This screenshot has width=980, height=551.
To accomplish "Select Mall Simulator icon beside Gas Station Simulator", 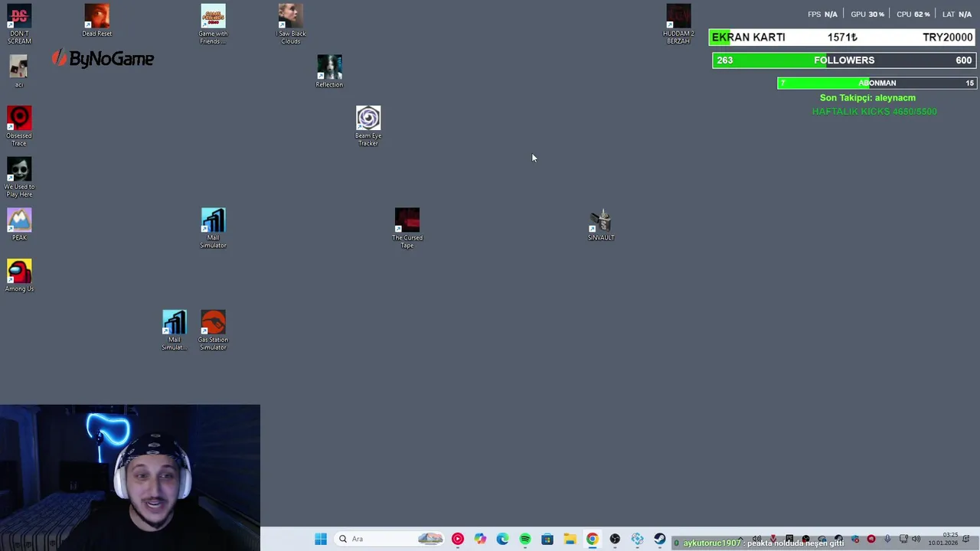I will click(174, 331).
